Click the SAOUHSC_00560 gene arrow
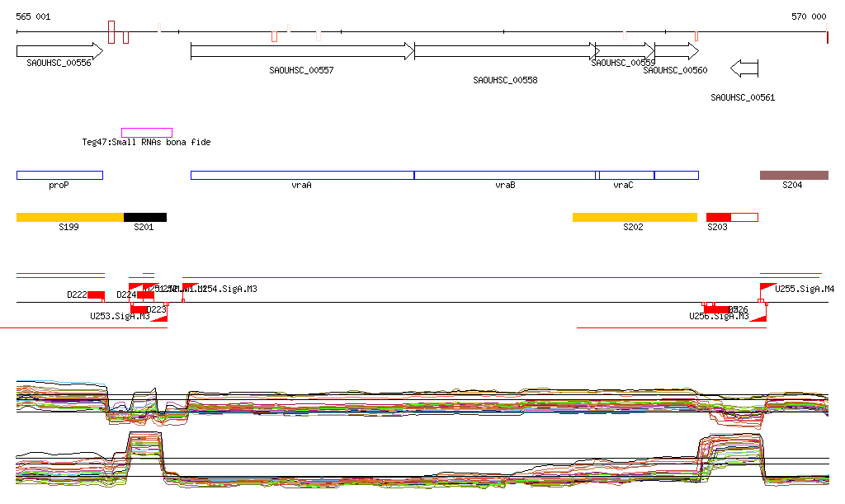Viewport: 845px width, 504px height. (676, 51)
